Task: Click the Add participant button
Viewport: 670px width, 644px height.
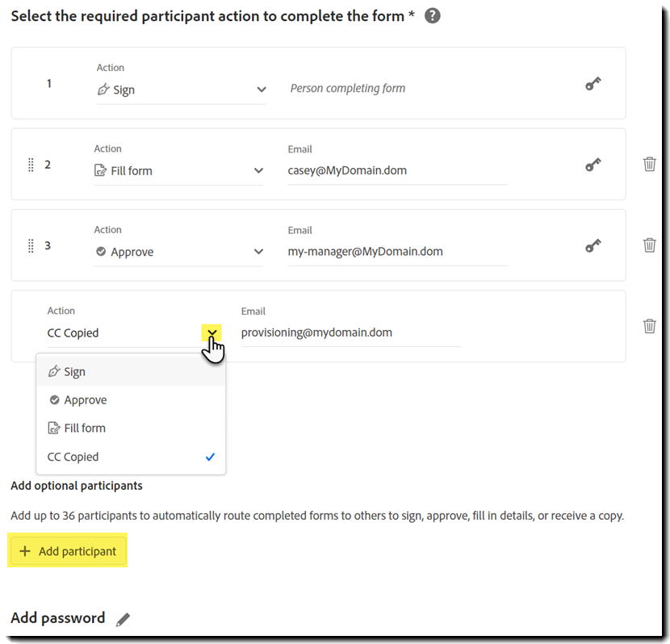Action: point(68,550)
